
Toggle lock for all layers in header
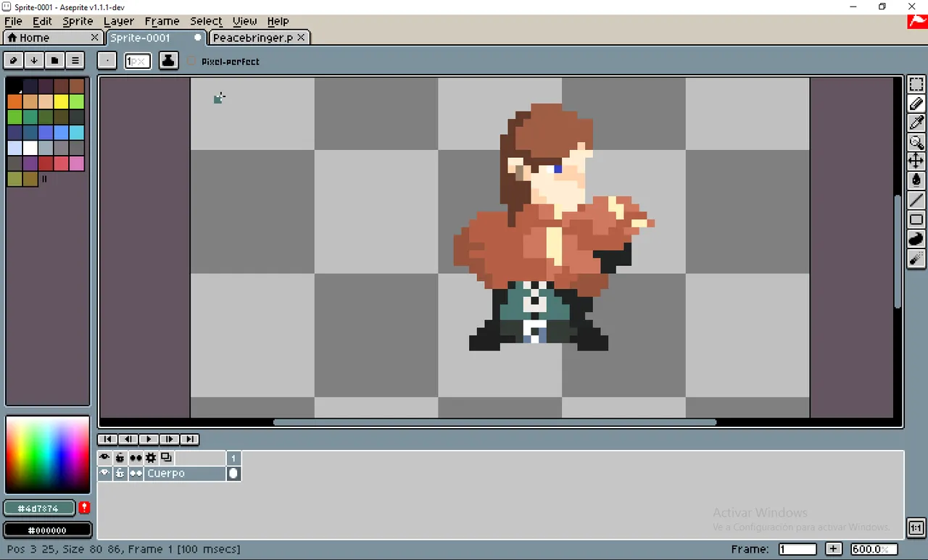120,458
